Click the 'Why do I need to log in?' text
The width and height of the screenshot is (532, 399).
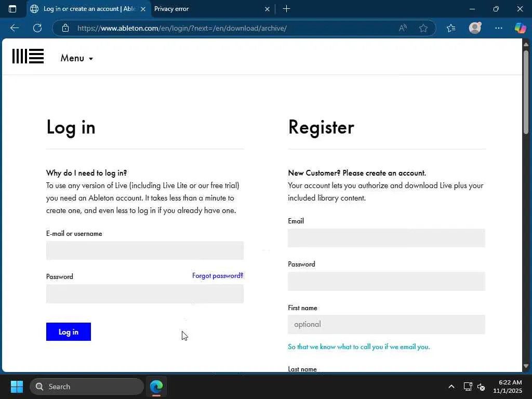pyautogui.click(x=87, y=173)
